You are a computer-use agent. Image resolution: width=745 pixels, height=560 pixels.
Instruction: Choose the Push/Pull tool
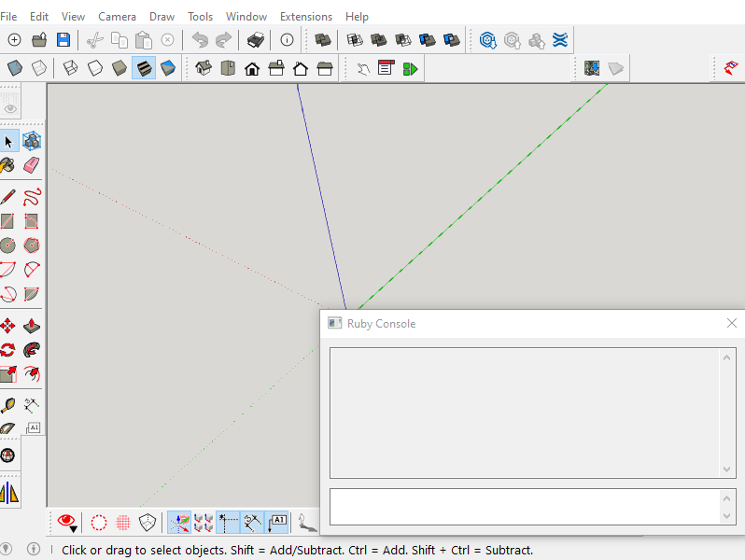coord(32,326)
